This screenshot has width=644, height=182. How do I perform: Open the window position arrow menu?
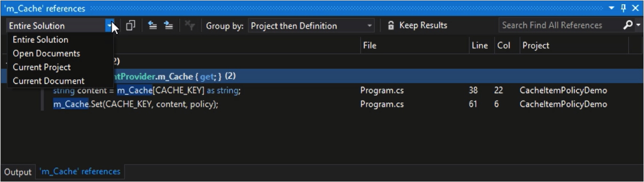click(x=612, y=8)
